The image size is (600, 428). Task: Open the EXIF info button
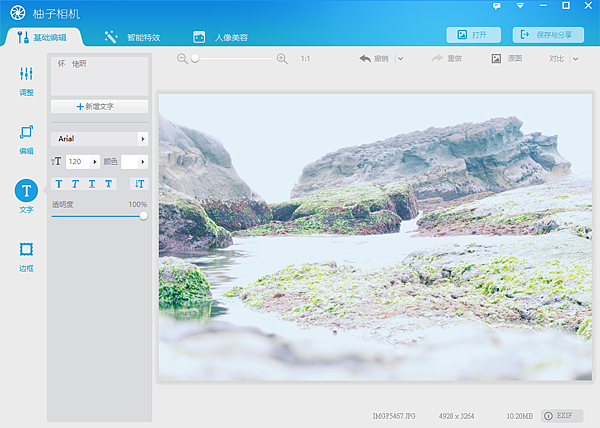coord(562,416)
